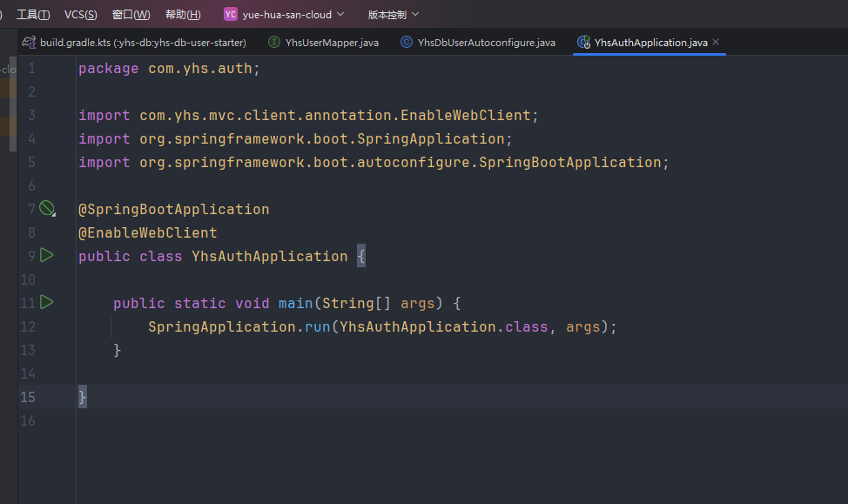Click the com.yhs.auth package name
Viewport: 848px width, 504px height.
(200, 69)
